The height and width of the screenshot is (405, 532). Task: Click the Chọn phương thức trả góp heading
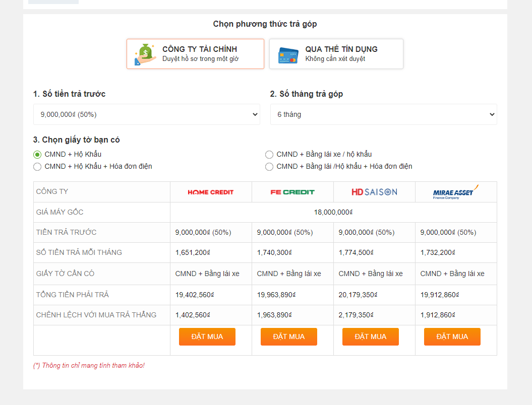(x=265, y=24)
